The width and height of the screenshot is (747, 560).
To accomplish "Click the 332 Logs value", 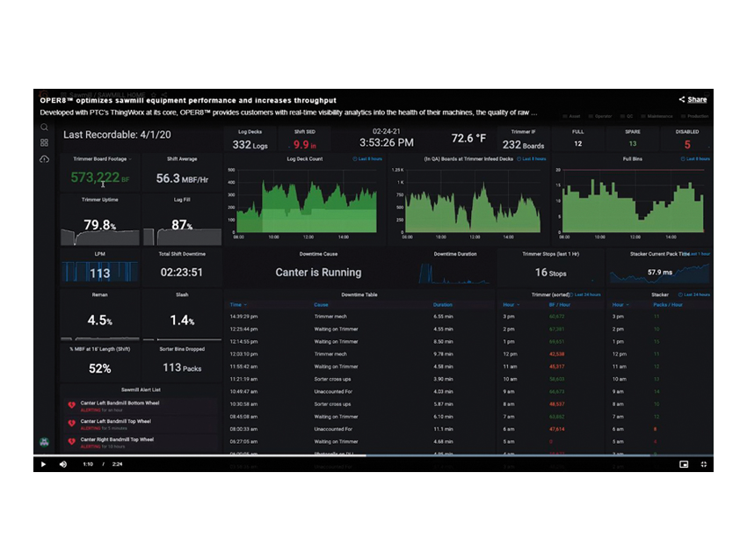I will tap(250, 144).
